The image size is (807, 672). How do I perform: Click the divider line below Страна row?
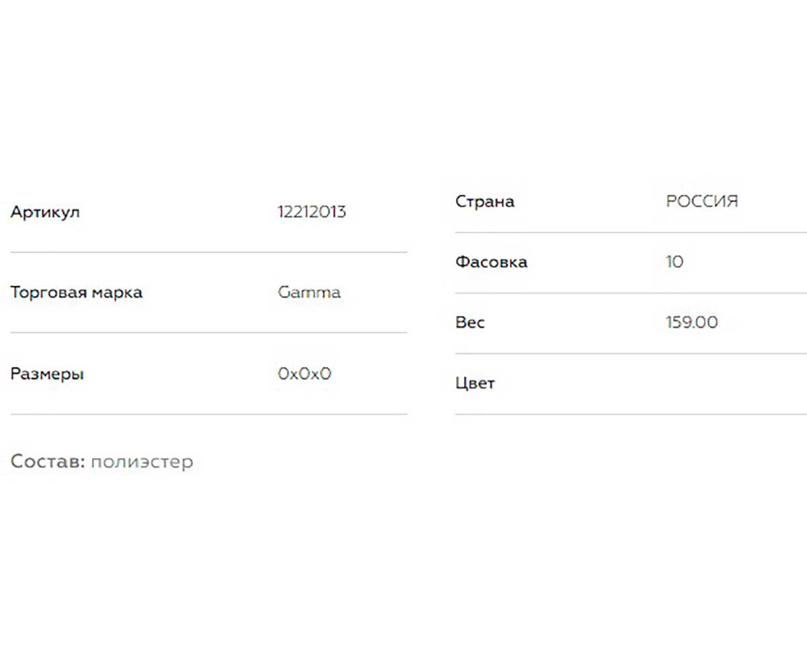point(631,233)
